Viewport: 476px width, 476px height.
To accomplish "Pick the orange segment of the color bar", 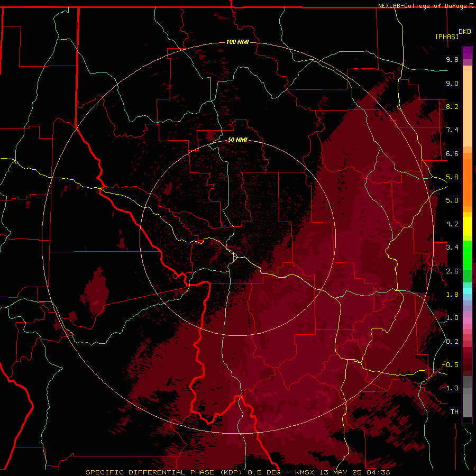I will [467, 182].
